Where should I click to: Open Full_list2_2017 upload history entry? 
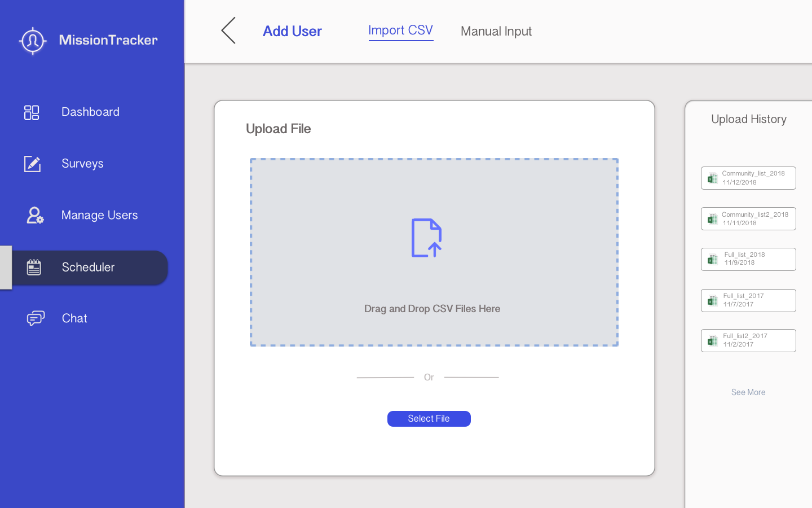[748, 341]
